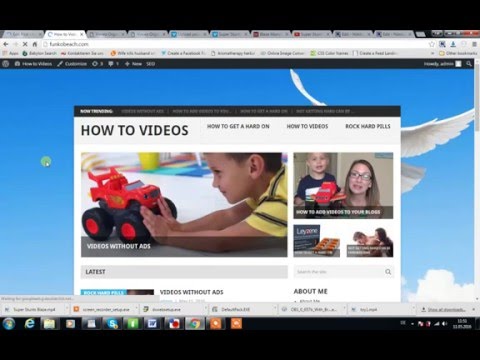480x360 pixels.
Task: Click the ABOUT ME sidebar heading
Action: 310,291
